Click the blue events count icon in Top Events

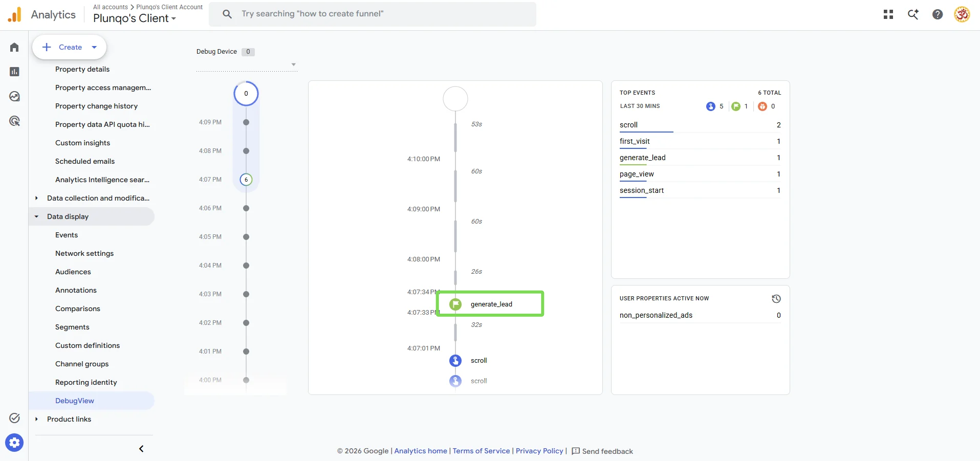pyautogui.click(x=710, y=106)
